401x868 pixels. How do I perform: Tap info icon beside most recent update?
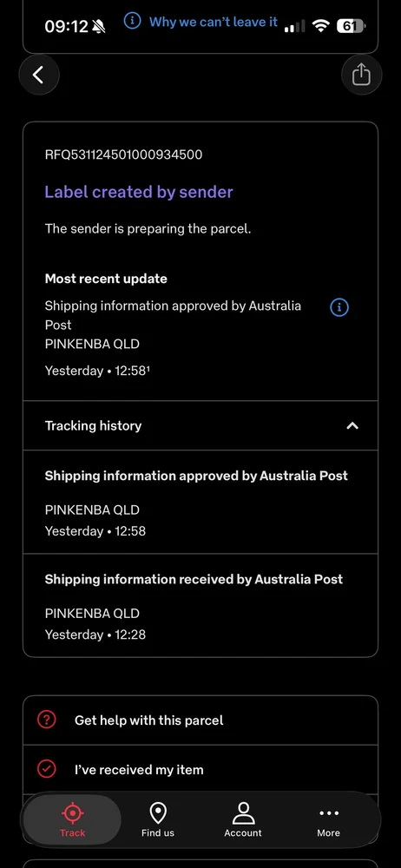339,307
